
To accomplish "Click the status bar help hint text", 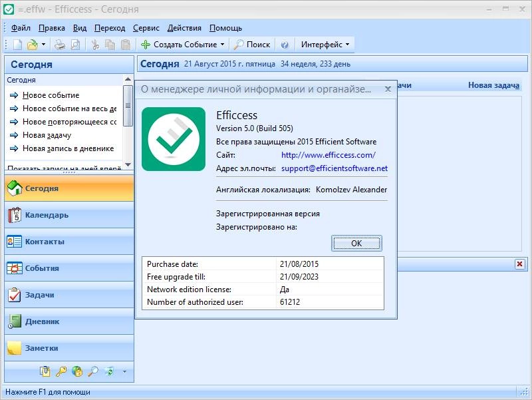I will [x=48, y=392].
